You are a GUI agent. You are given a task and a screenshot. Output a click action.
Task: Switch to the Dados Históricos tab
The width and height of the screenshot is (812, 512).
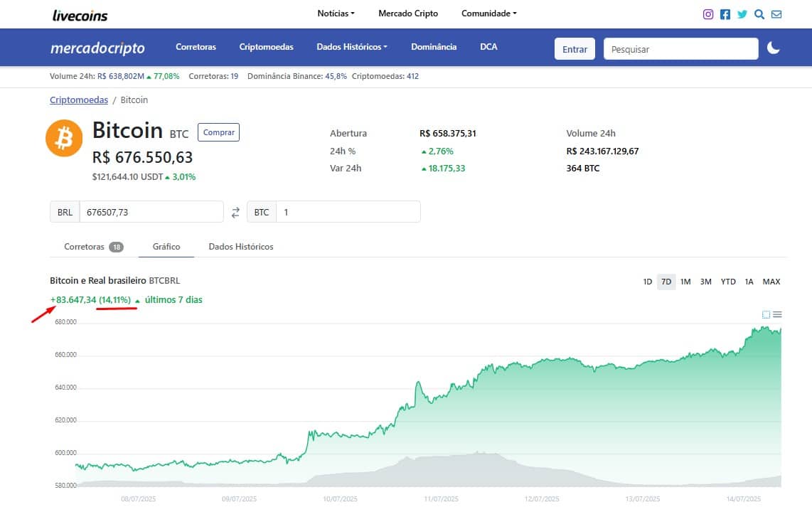(x=241, y=247)
